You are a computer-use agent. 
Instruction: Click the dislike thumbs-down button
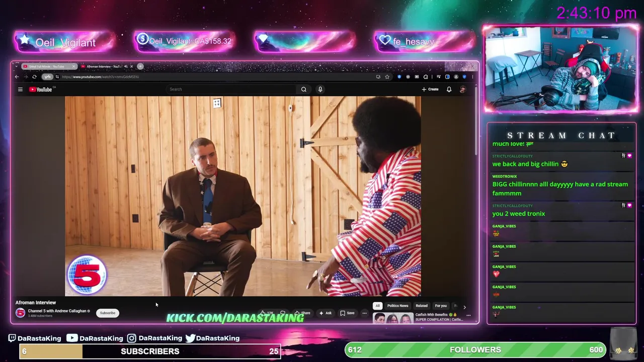pyautogui.click(x=283, y=313)
